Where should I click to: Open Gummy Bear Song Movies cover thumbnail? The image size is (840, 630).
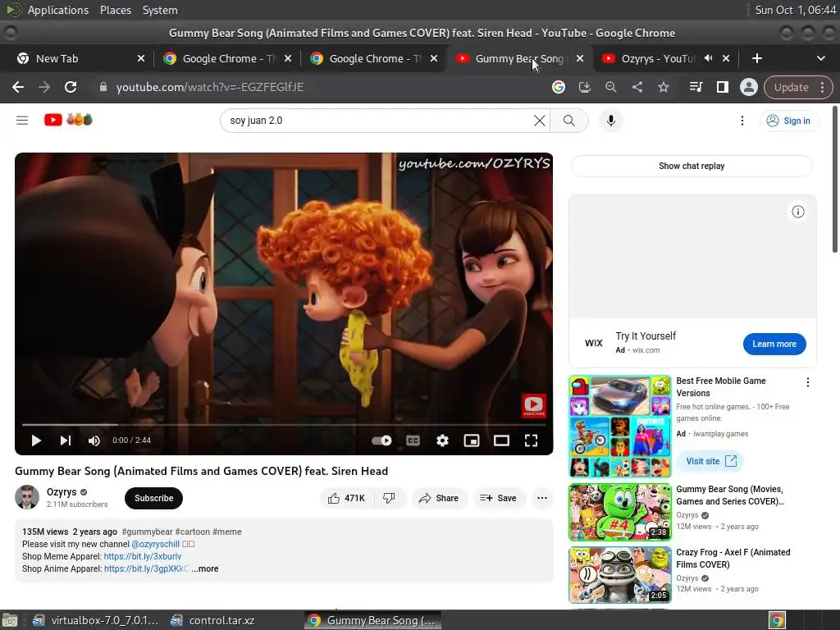(619, 513)
